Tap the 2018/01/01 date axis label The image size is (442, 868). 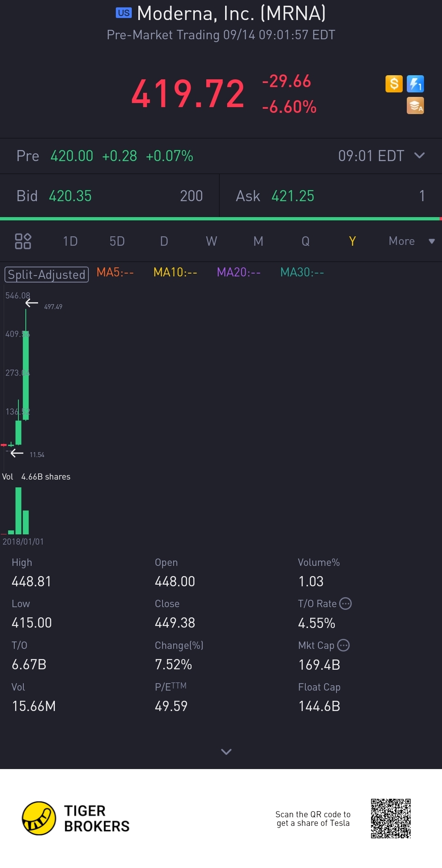[23, 542]
